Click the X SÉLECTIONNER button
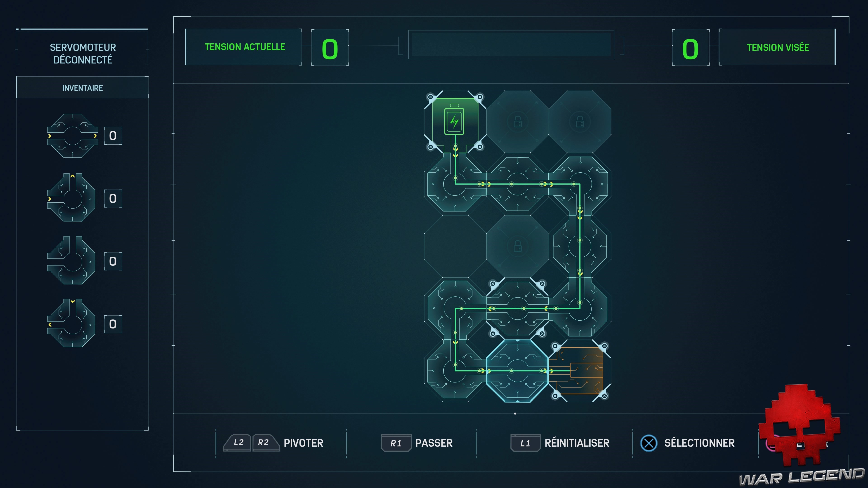This screenshot has height=488, width=868. [x=687, y=443]
